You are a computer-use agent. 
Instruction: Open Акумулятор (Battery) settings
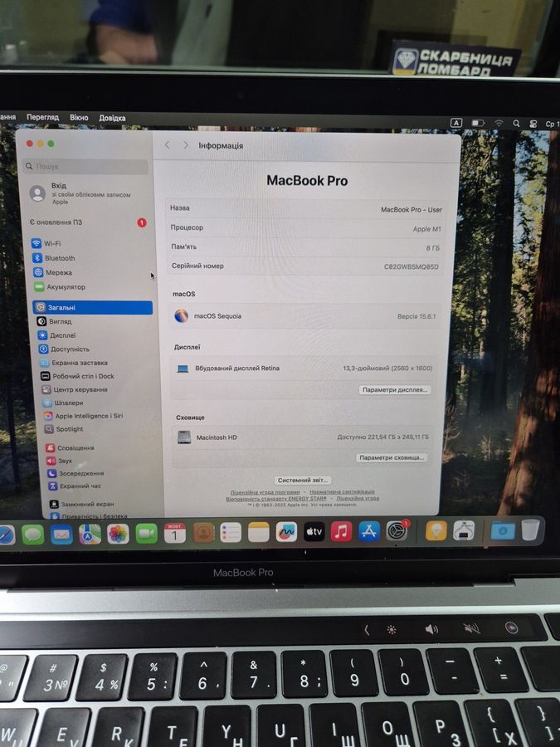(65, 287)
